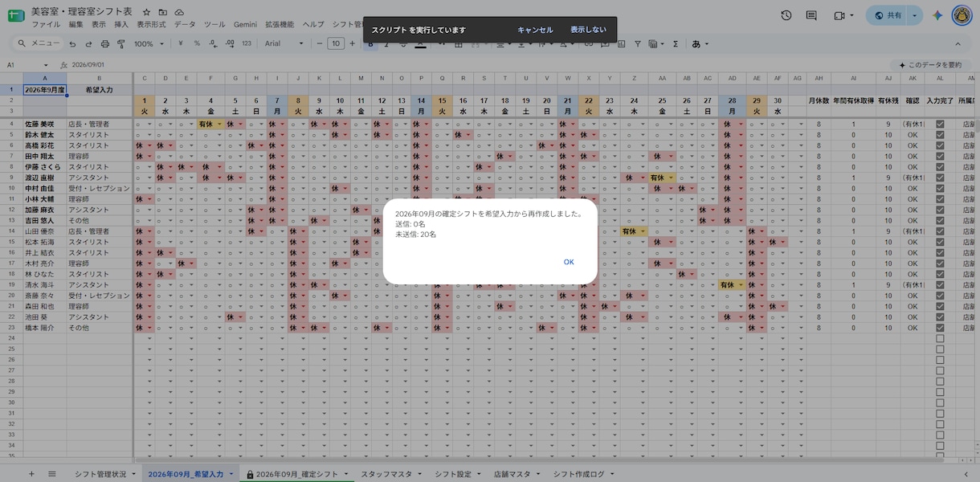The width and height of the screenshot is (980, 482).
Task: Check the cloud save status icon
Action: point(179,12)
